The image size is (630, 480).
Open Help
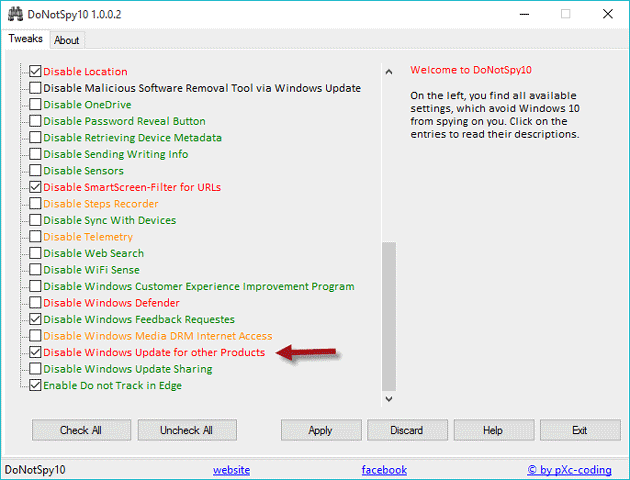pos(494,430)
